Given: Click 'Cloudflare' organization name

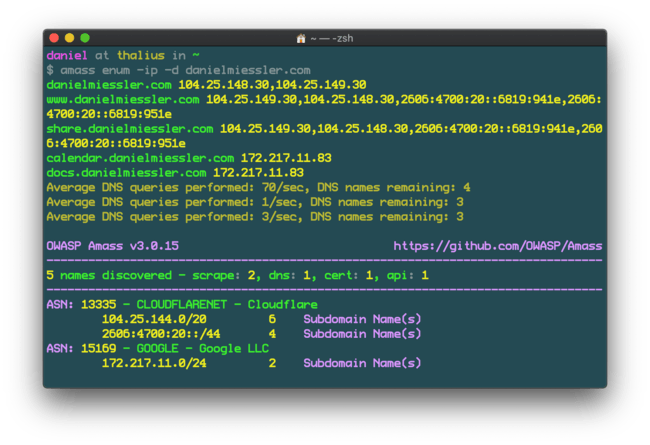Looking at the screenshot, I should click(x=283, y=305).
